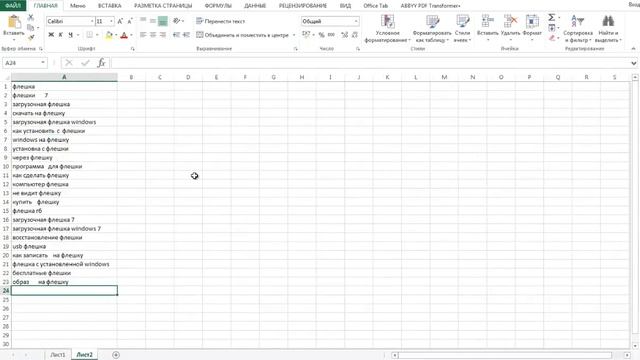Click the percent style icon
The image size is (640, 360).
(x=321, y=35)
